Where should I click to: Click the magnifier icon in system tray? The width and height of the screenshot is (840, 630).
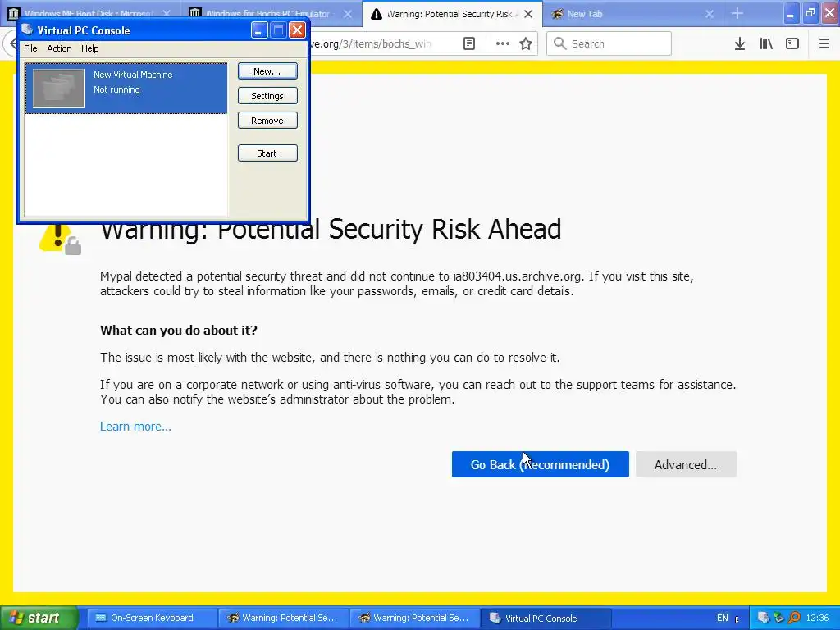click(x=794, y=619)
